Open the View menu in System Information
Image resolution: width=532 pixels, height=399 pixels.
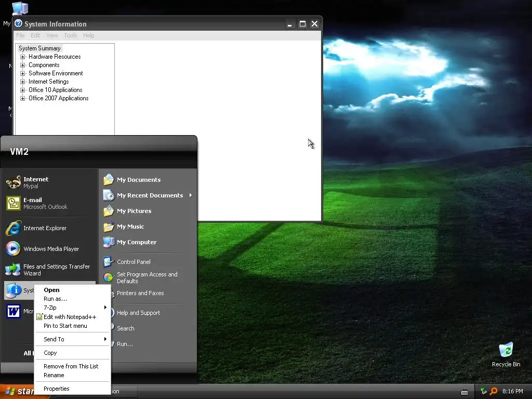(52, 35)
